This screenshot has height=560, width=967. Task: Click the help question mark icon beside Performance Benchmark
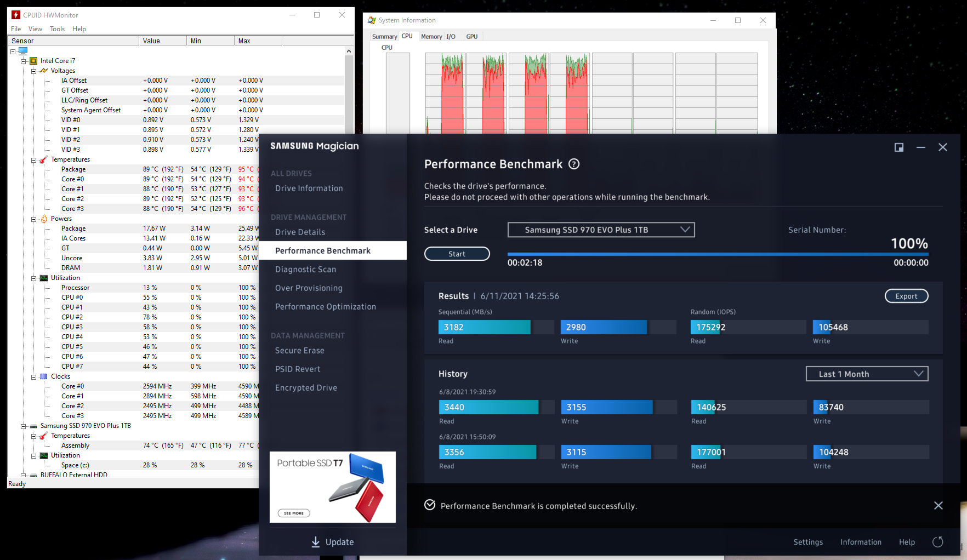click(574, 164)
